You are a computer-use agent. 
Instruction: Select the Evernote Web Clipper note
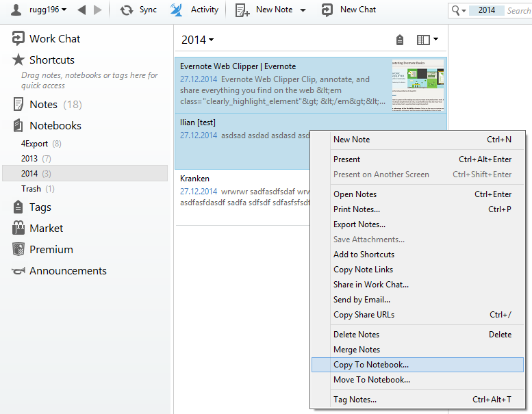click(311, 85)
